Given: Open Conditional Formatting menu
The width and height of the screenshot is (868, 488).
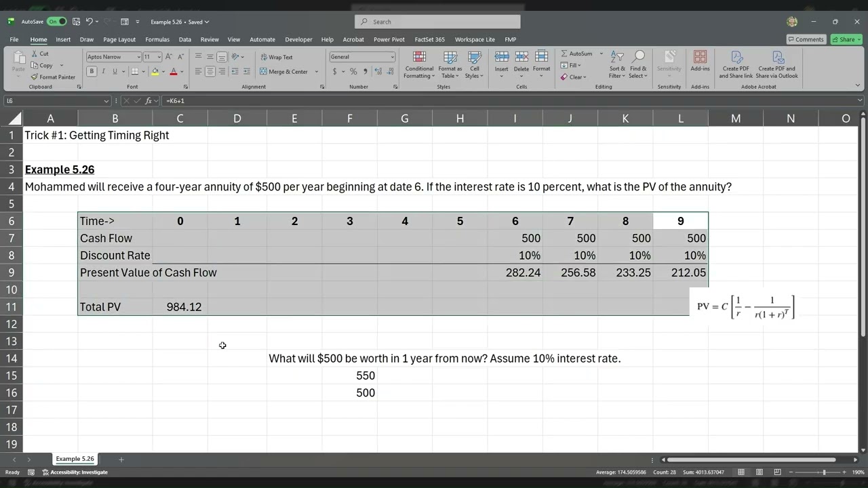Looking at the screenshot, I should (419, 64).
